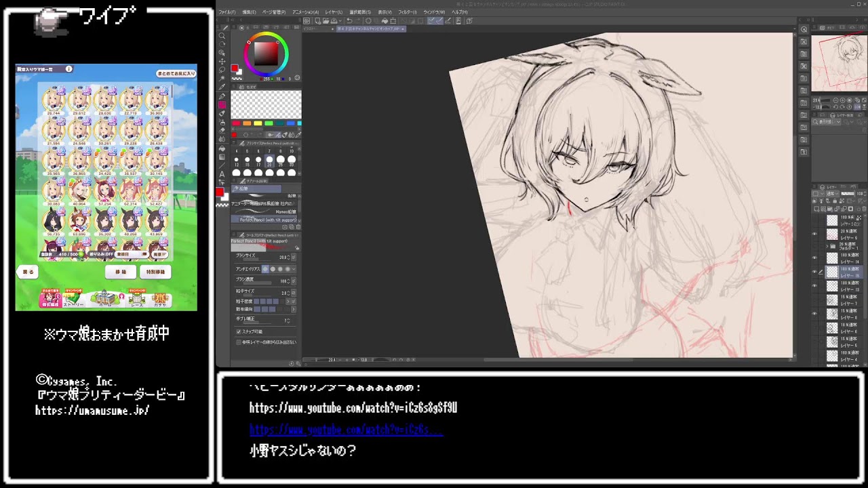The image size is (868, 488).
Task: Open the layer blending mode dropdown
Action: coord(833,194)
